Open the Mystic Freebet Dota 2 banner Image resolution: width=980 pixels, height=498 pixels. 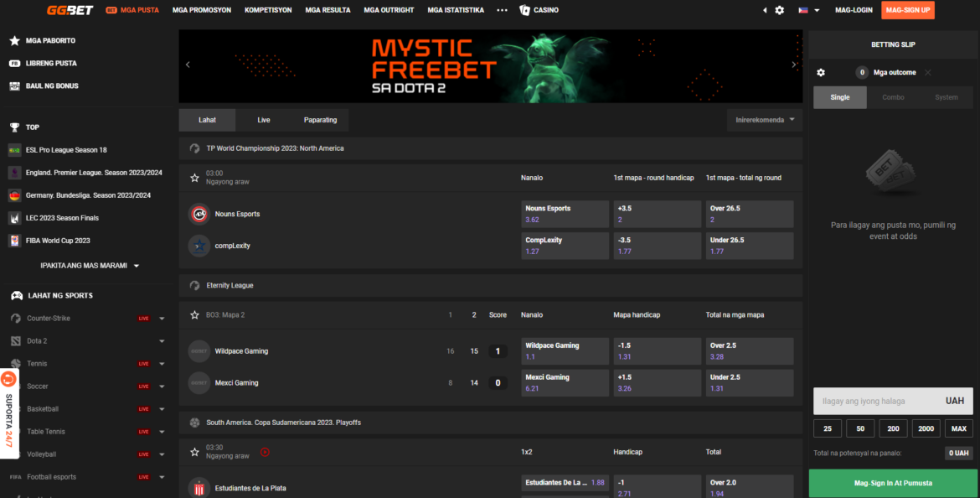pyautogui.click(x=491, y=66)
